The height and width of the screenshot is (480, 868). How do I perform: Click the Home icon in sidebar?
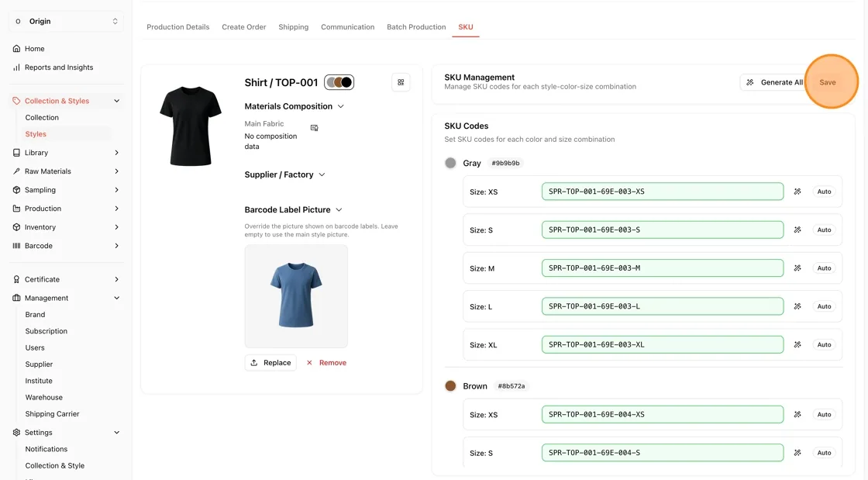(x=16, y=49)
